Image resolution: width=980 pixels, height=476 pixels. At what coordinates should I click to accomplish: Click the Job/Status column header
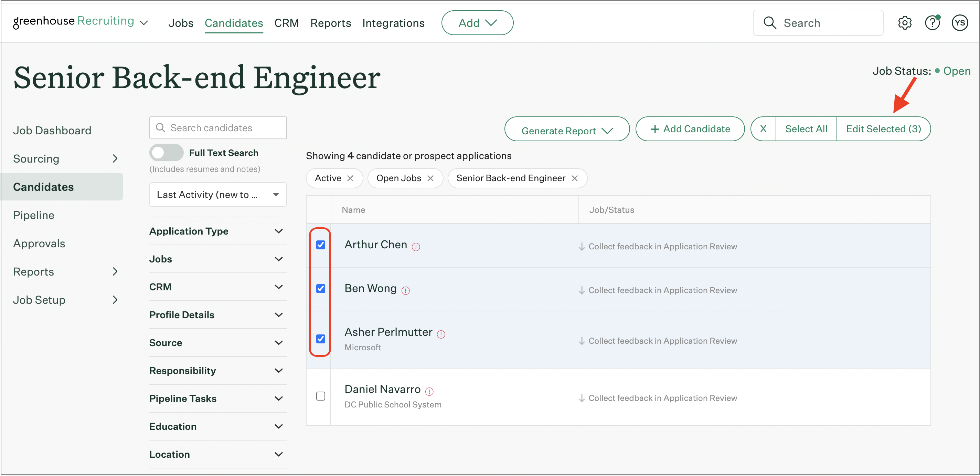pyautogui.click(x=611, y=210)
